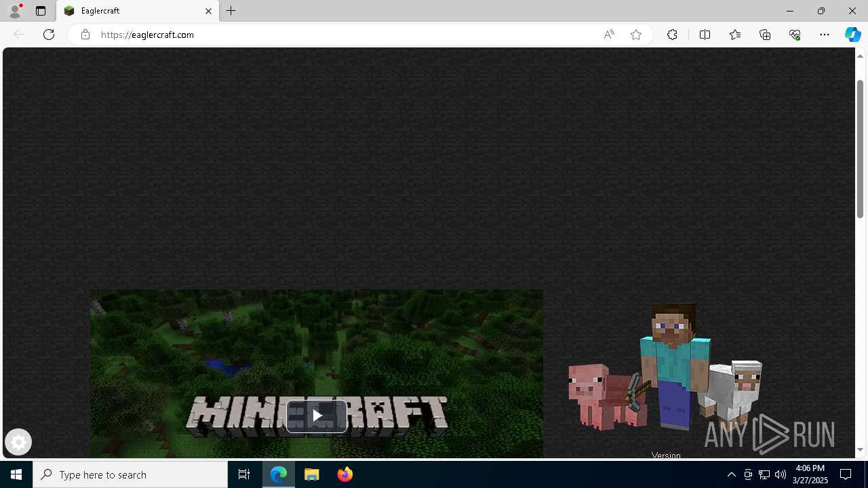Minimize the Edge browser window
Screen dimensions: 868x488
tap(790, 11)
